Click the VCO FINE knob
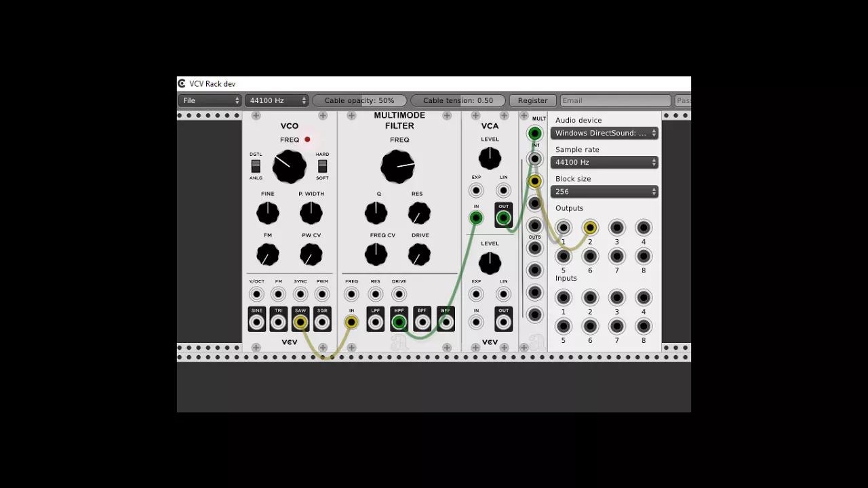The height and width of the screenshot is (488, 868). [268, 213]
